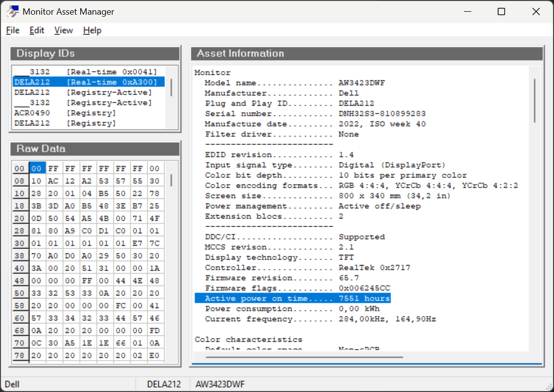Select byte AC in raw data row 08

click(x=53, y=181)
